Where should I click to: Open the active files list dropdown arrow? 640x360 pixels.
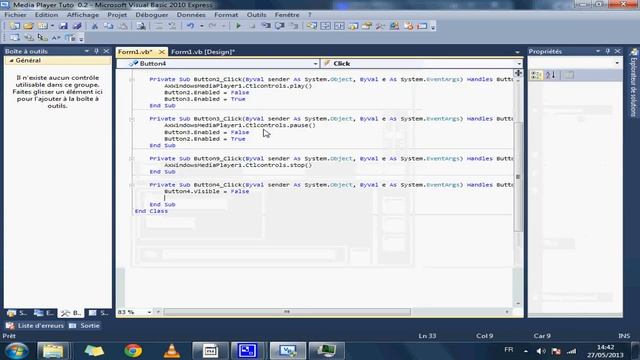click(x=518, y=52)
